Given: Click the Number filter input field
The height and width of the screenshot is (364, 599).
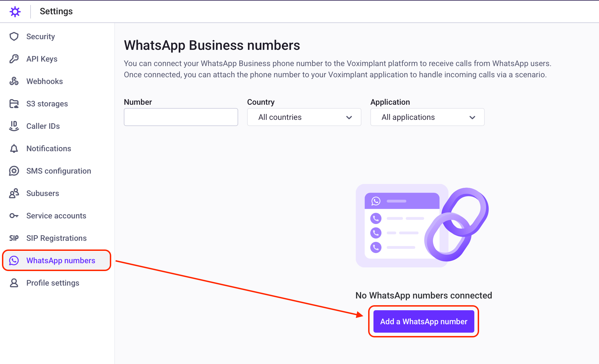Looking at the screenshot, I should (181, 117).
